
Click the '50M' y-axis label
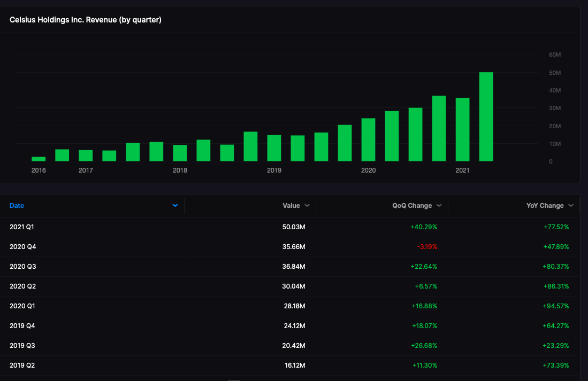point(555,73)
